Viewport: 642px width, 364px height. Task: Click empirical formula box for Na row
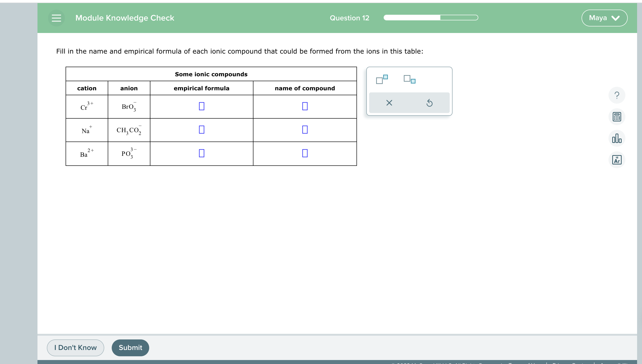tap(201, 130)
